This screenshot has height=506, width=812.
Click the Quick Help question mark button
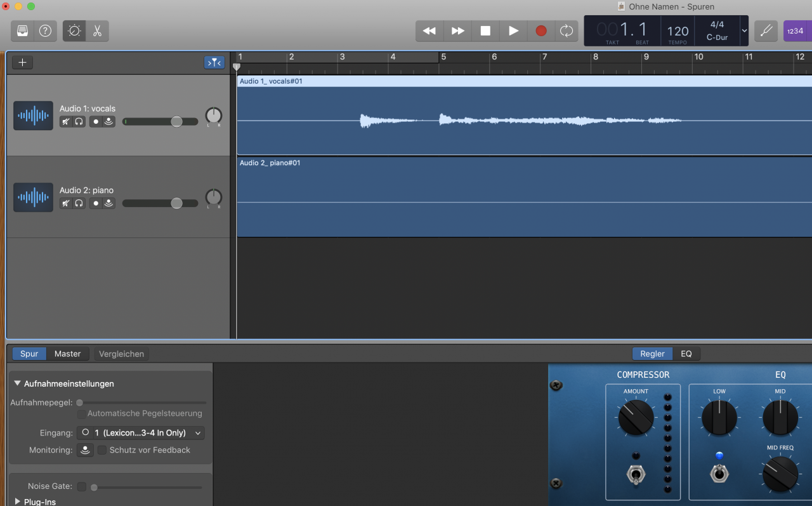[x=44, y=30]
